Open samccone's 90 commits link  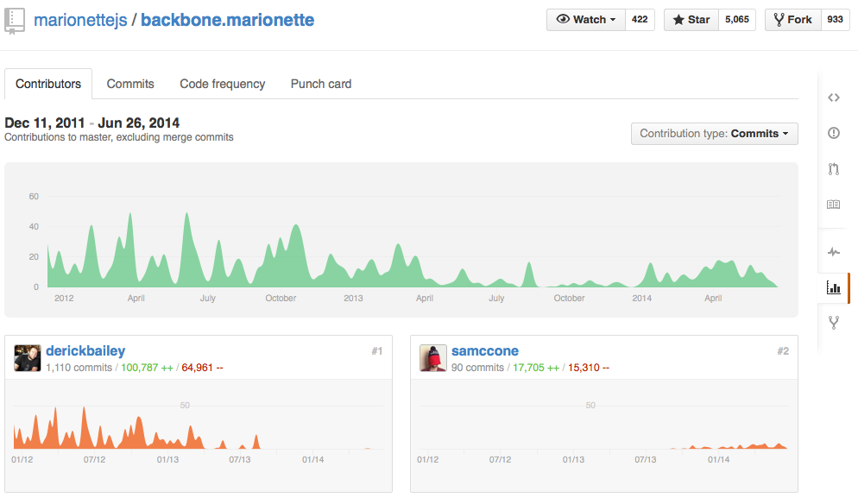(477, 368)
